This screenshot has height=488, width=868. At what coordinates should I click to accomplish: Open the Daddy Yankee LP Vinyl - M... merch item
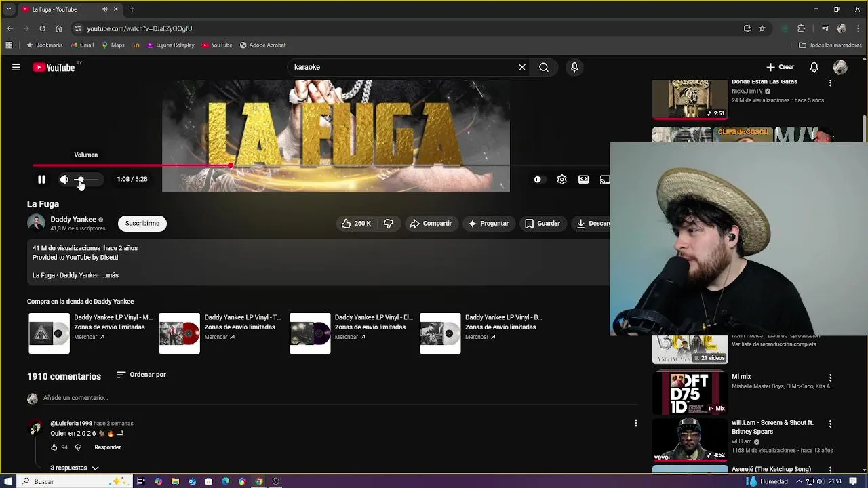91,333
